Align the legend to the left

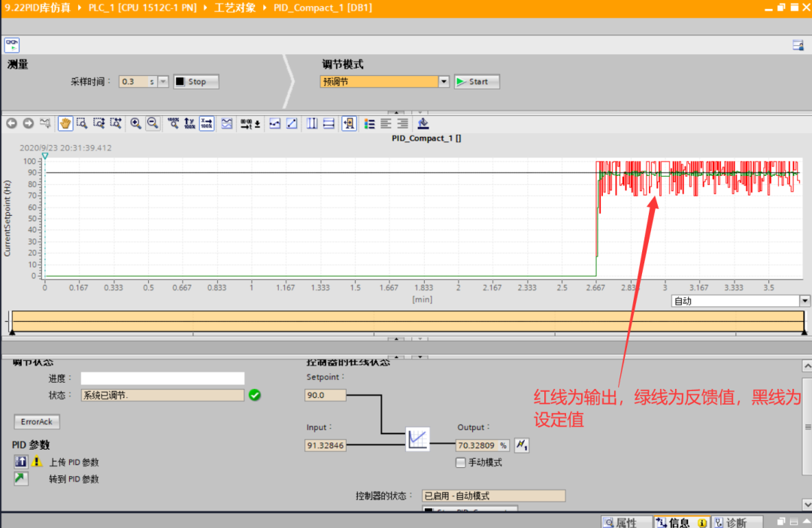[386, 123]
